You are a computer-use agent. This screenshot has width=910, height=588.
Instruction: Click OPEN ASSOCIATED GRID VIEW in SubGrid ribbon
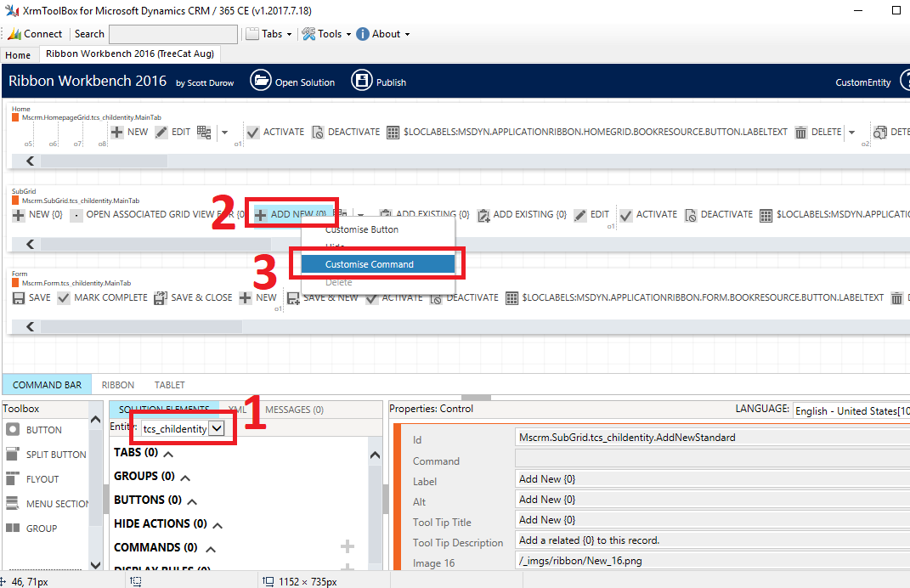(x=157, y=215)
